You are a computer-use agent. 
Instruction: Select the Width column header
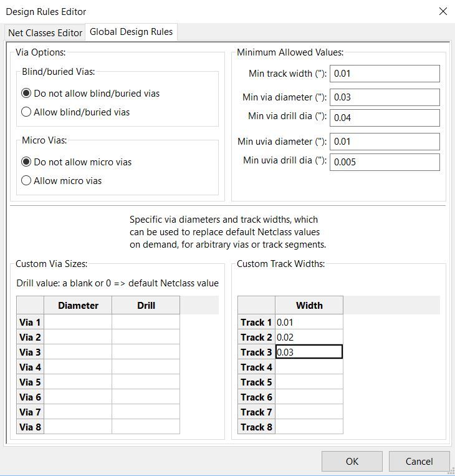pos(309,305)
